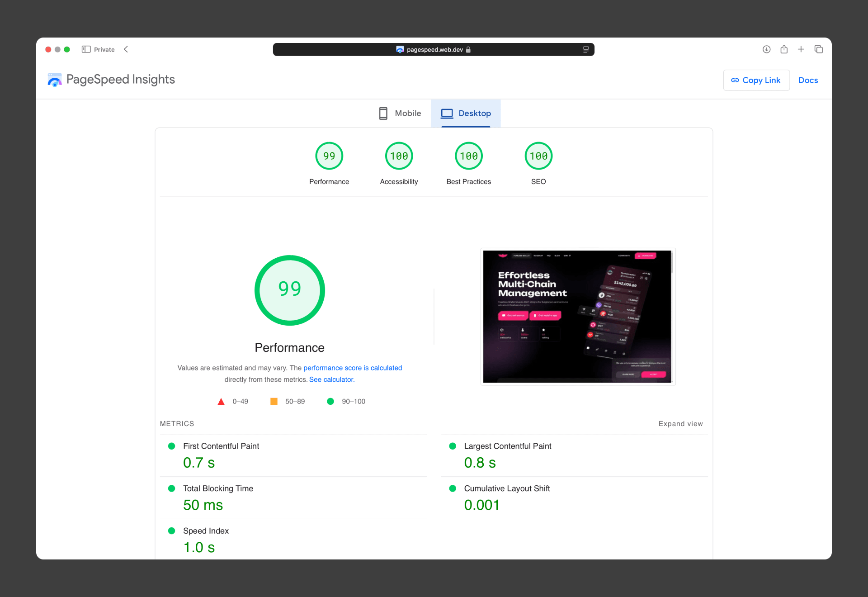Click the Cumulative Layout Shift label

(507, 488)
